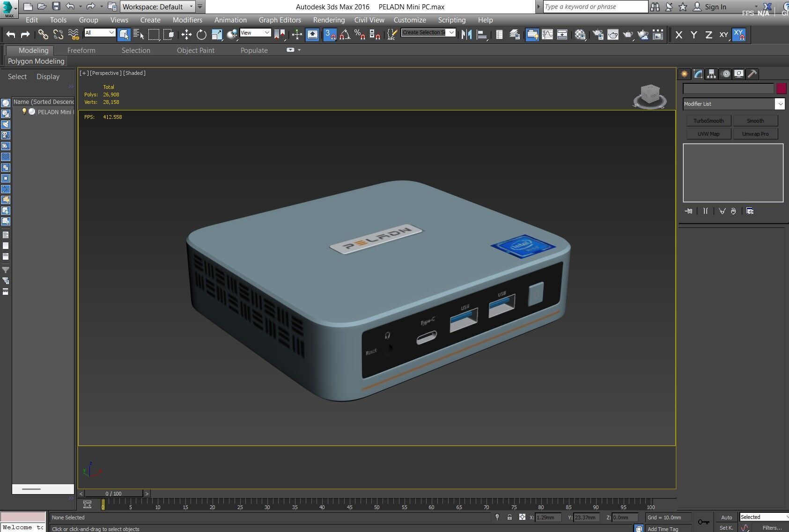The image size is (789, 532).
Task: Switch to the Freeform ribbon tab
Action: click(x=81, y=51)
